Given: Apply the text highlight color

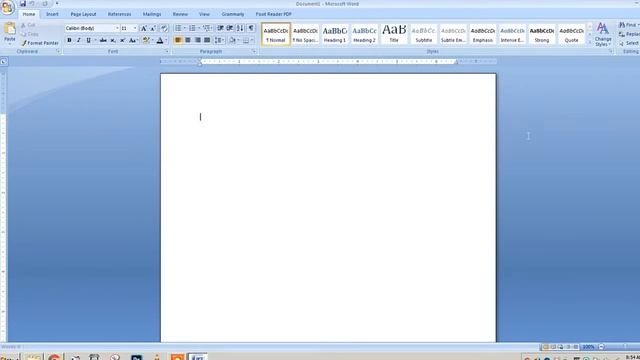Looking at the screenshot, I should [146, 40].
